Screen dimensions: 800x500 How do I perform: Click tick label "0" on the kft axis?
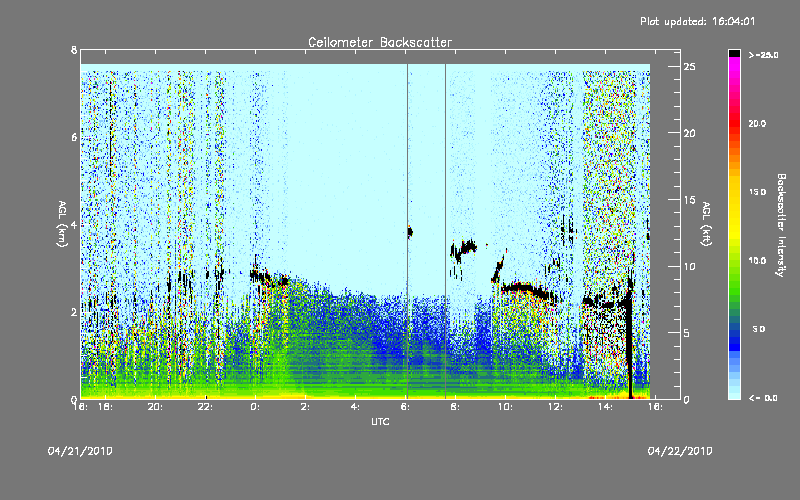(x=687, y=399)
